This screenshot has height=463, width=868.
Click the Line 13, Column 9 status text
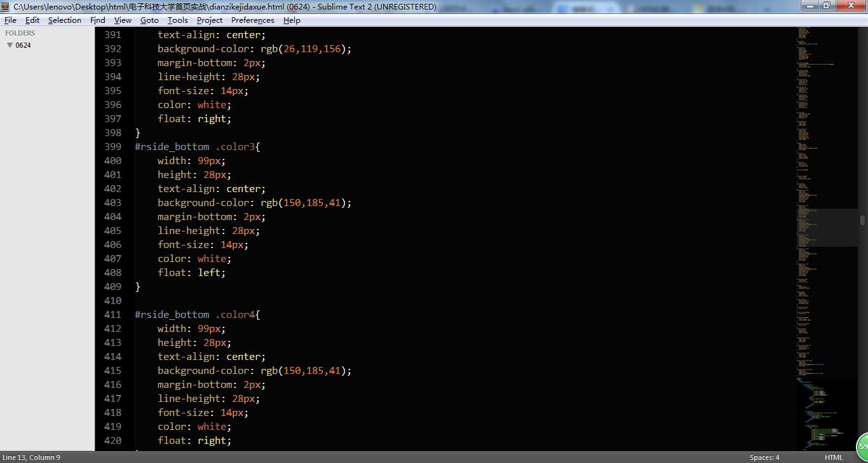32,457
